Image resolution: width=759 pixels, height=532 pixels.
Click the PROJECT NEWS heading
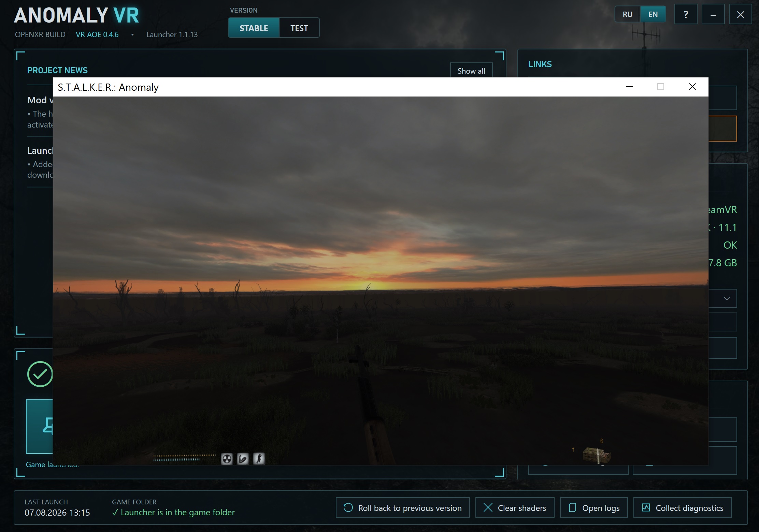click(x=57, y=70)
